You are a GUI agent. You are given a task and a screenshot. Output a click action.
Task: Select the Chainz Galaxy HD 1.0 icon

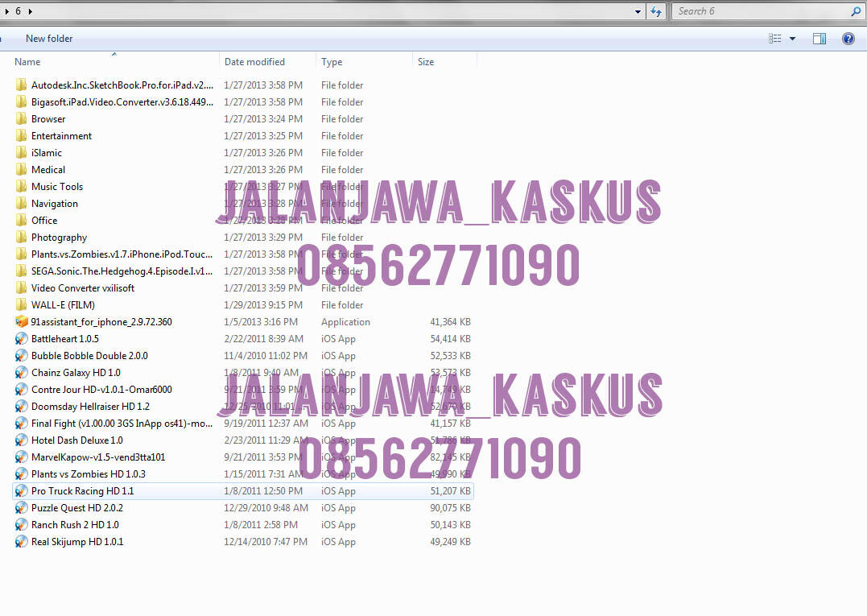coord(21,372)
